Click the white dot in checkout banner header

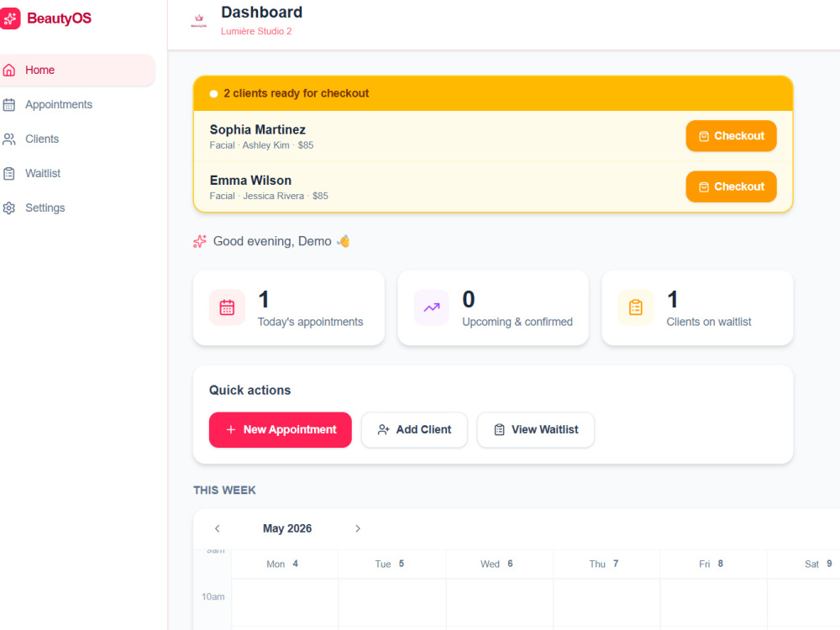click(x=213, y=94)
